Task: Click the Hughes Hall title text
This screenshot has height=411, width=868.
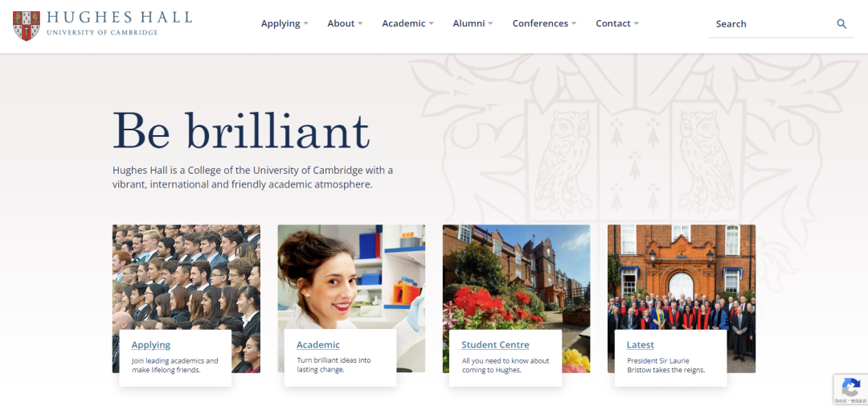Action: coord(120,17)
